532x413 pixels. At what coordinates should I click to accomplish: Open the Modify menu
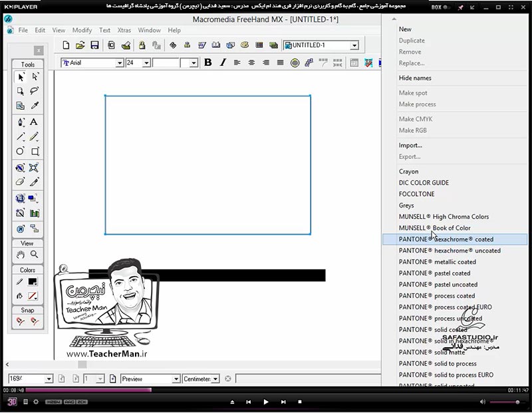pos(82,30)
